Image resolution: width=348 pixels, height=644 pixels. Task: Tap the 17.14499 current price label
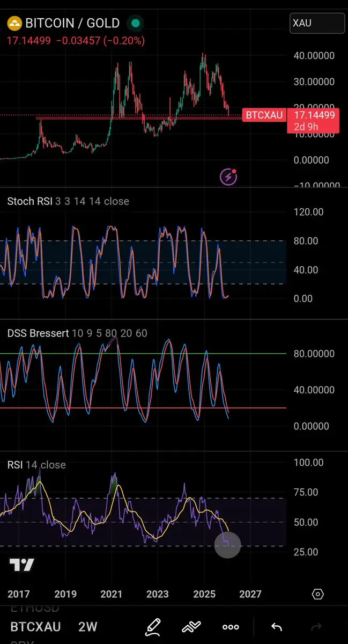coord(315,115)
